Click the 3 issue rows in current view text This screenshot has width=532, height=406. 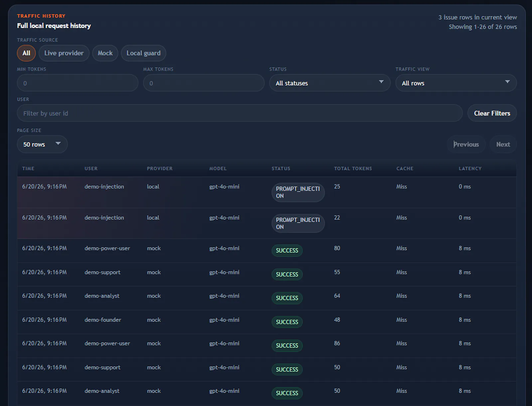pyautogui.click(x=477, y=17)
